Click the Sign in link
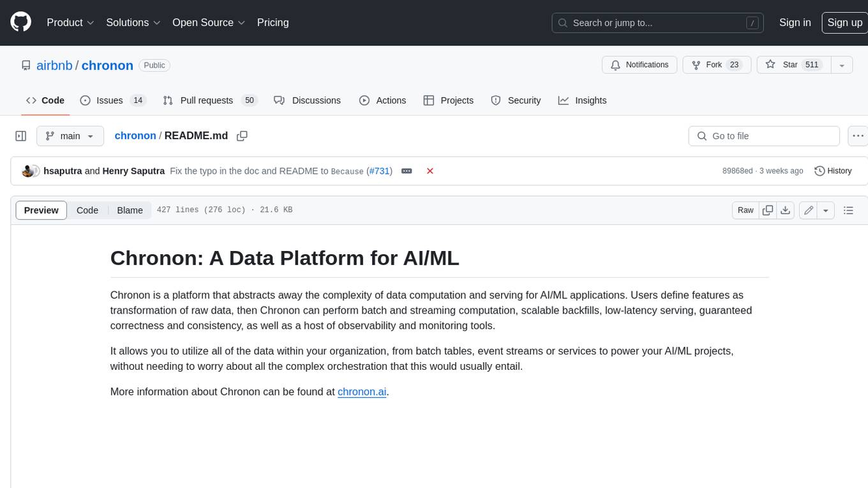 tap(795, 22)
